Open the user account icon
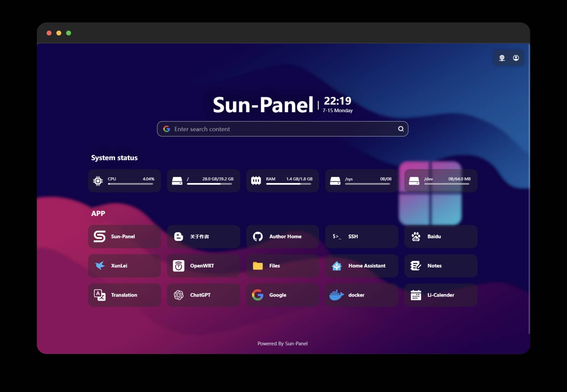The width and height of the screenshot is (567, 392). click(516, 58)
